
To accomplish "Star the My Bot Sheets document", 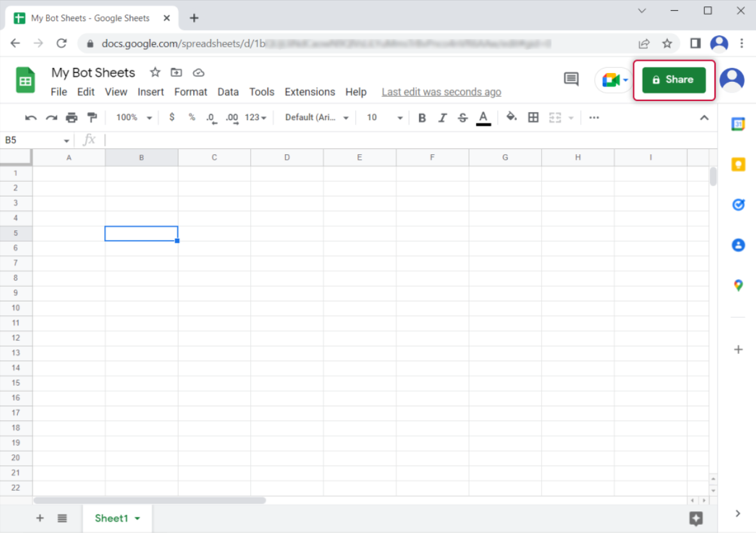I will point(155,72).
